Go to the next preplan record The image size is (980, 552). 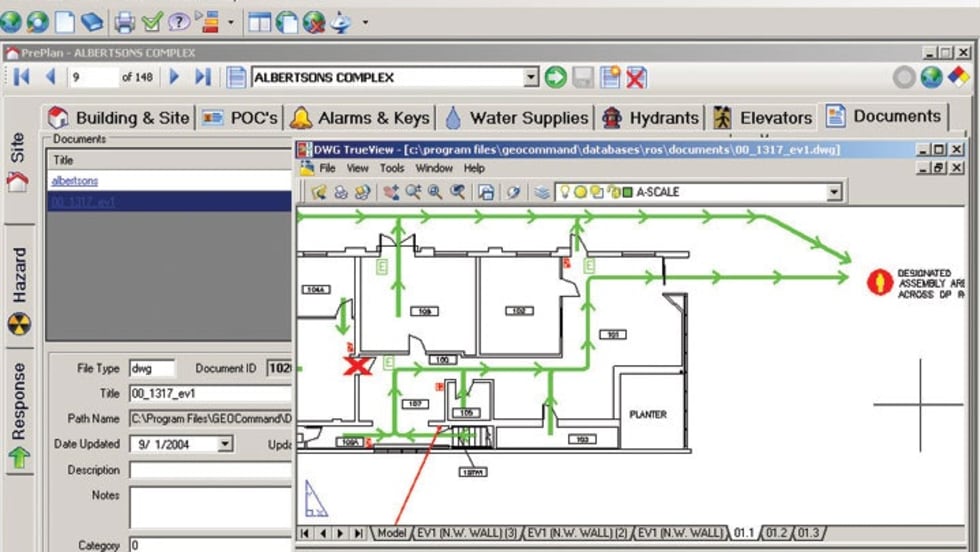[175, 77]
